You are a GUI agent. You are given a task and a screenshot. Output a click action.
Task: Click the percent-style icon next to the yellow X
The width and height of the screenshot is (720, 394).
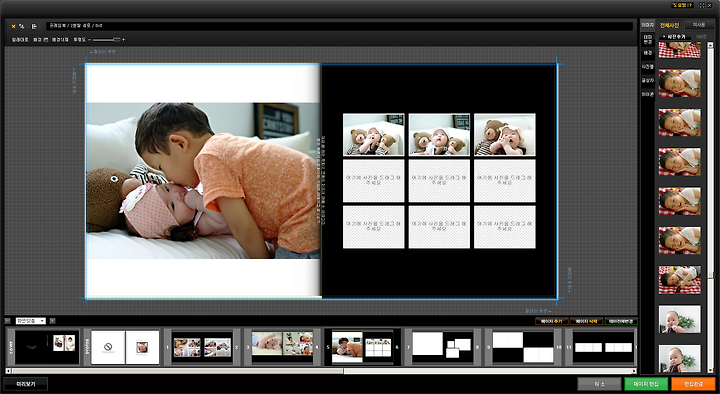22,27
